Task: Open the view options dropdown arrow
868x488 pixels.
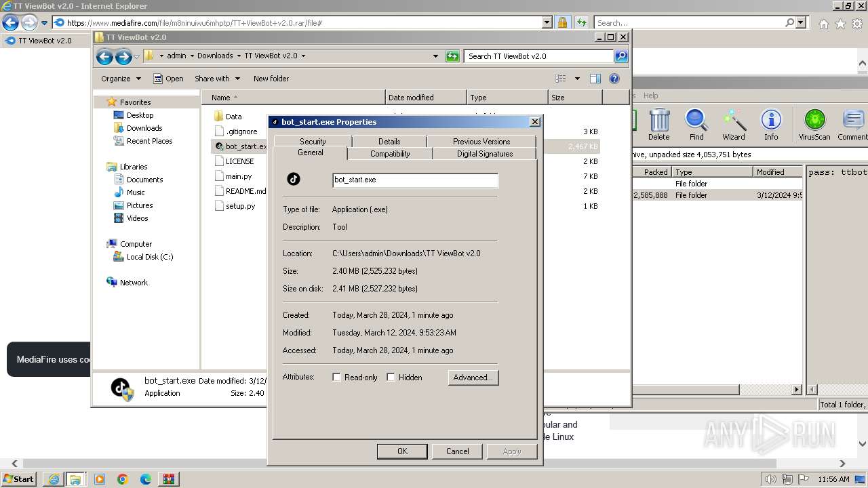Action: 577,79
